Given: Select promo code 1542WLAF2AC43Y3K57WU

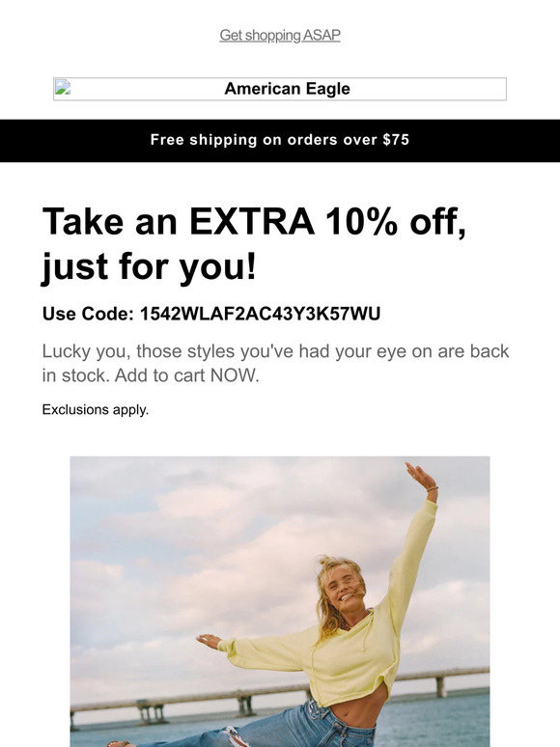Looking at the screenshot, I should (x=260, y=314).
